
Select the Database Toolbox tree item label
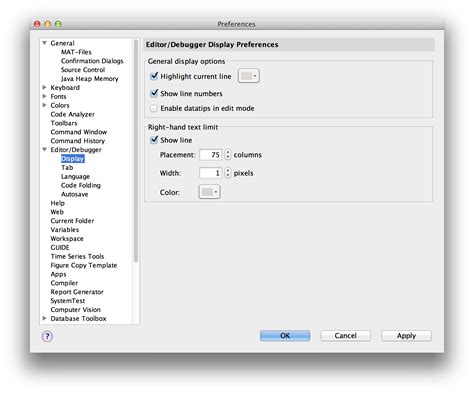pos(78,318)
